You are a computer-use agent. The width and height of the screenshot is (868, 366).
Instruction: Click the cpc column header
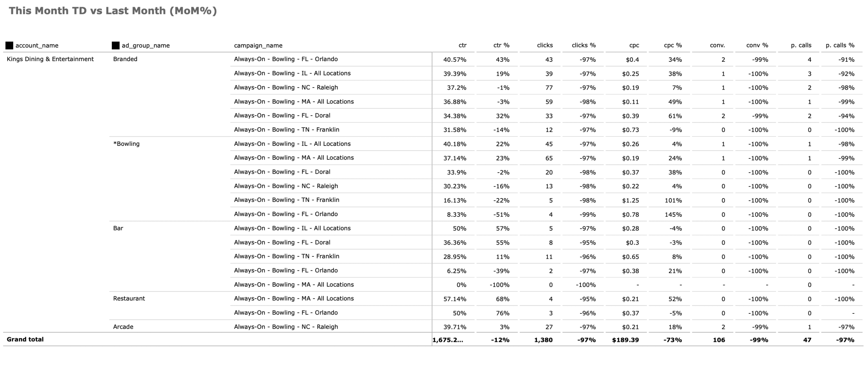(634, 45)
